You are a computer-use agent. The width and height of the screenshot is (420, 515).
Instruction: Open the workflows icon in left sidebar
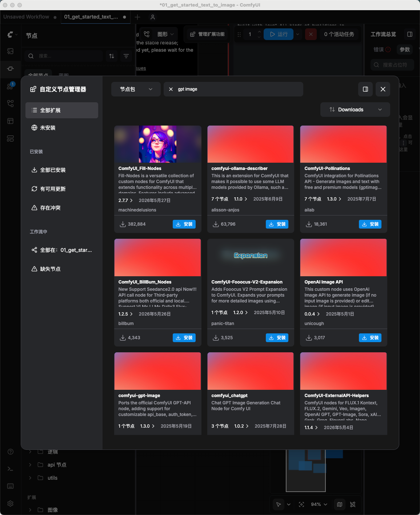coord(11,104)
